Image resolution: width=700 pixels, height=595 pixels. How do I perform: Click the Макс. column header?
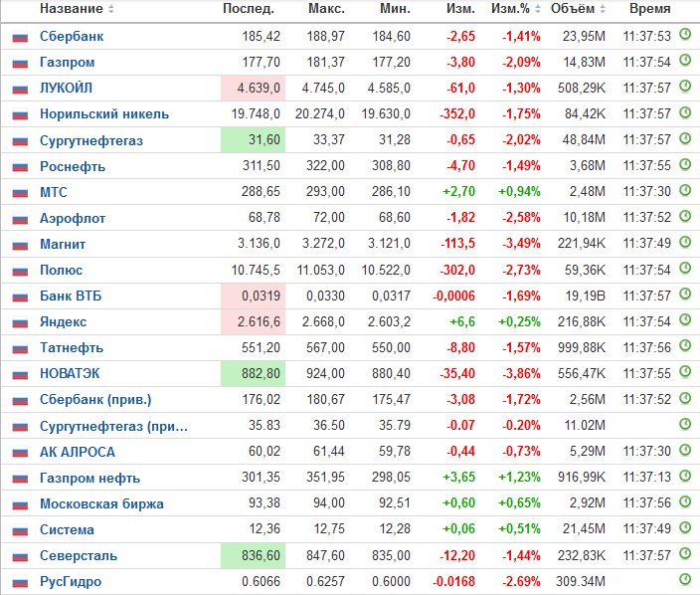coord(326,9)
